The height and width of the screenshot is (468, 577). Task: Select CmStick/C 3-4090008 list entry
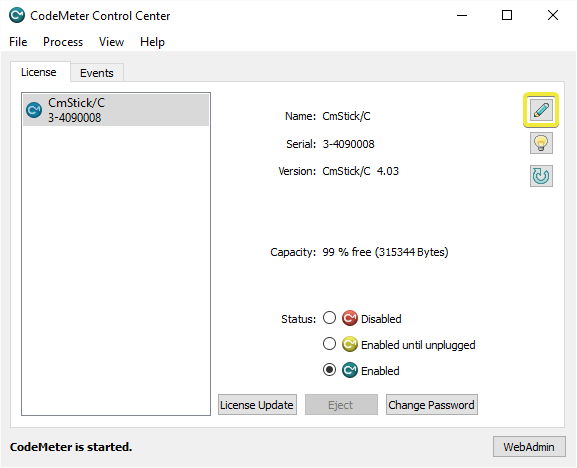point(116,110)
